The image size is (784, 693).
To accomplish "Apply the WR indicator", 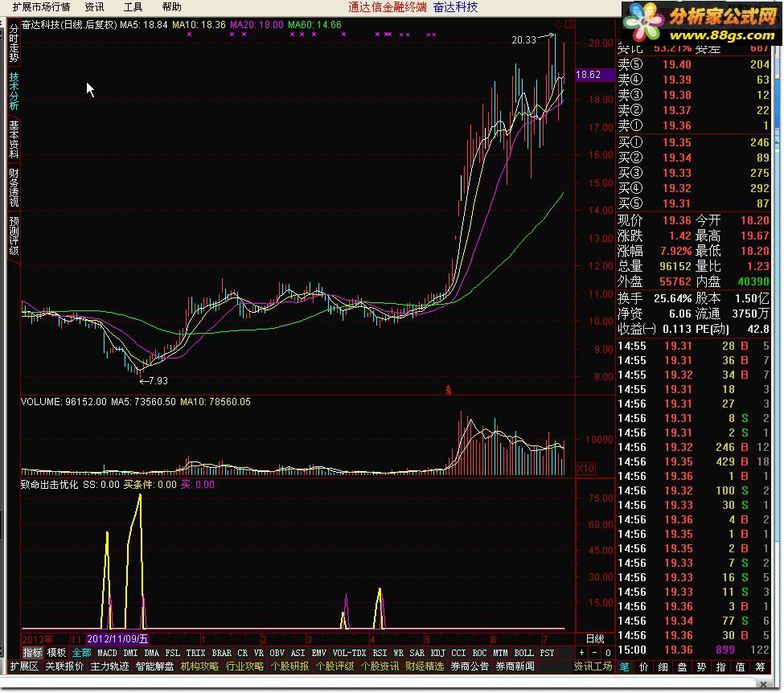I will (399, 653).
